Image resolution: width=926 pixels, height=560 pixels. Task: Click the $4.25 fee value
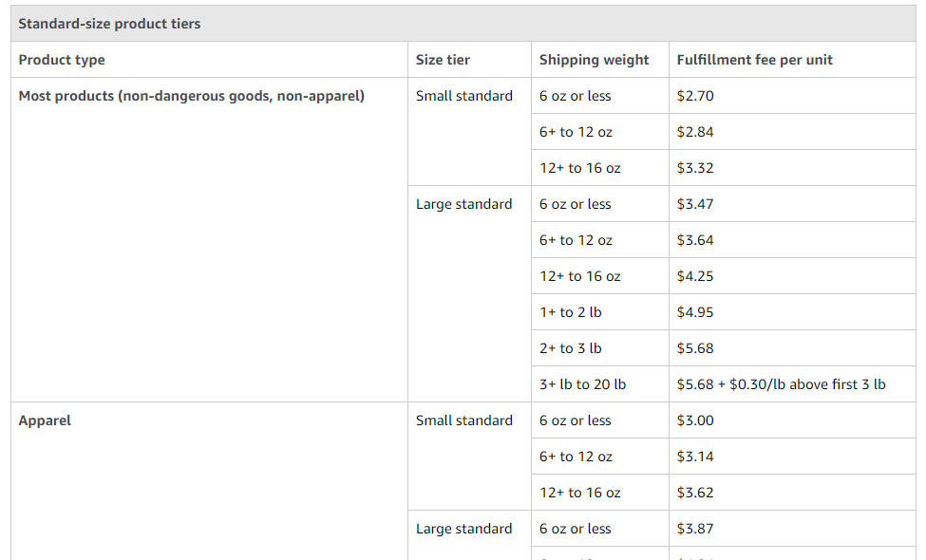click(x=695, y=276)
